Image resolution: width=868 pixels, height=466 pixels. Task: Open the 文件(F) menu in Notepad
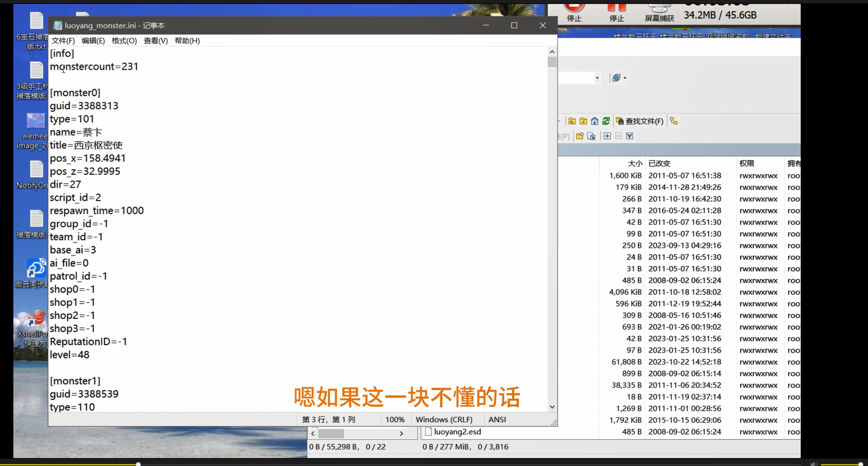[x=63, y=41]
